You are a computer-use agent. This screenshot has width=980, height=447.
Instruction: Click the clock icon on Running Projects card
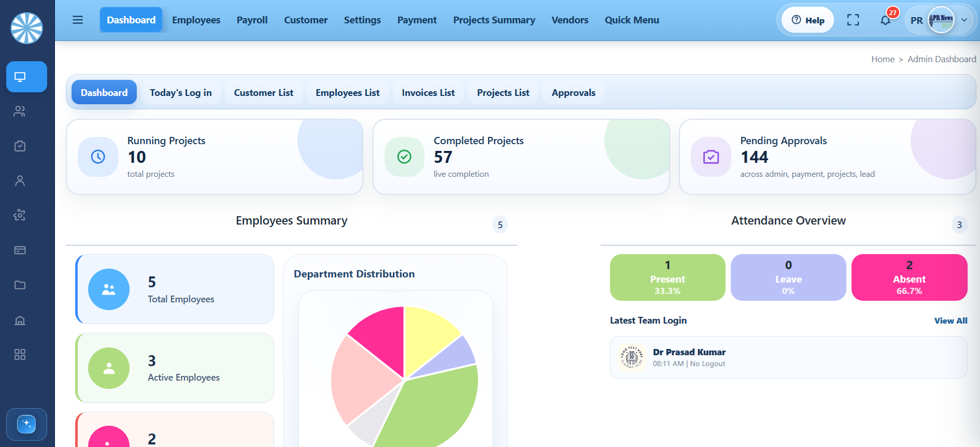pos(98,157)
